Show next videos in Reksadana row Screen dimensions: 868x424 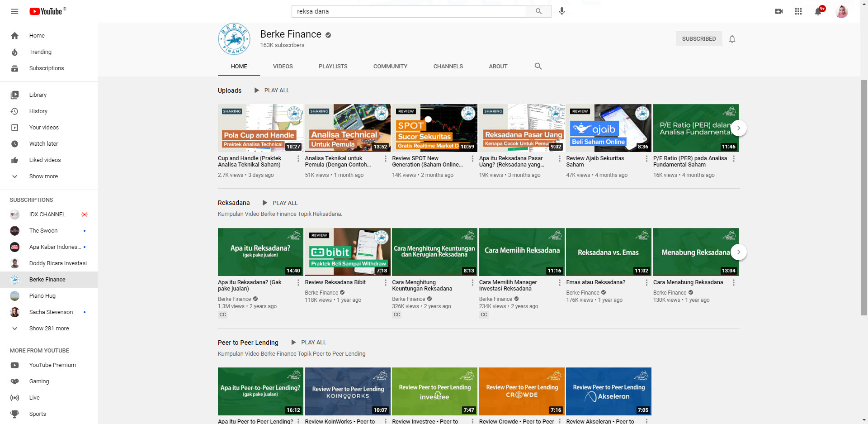pos(738,252)
